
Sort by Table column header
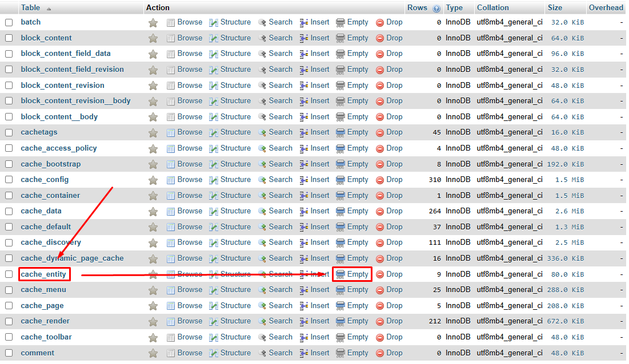click(30, 7)
